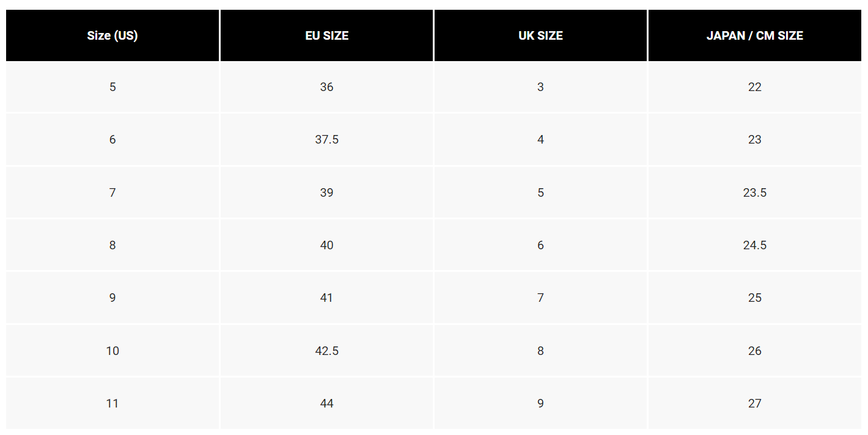868x435 pixels.
Task: Click US size 9 cell
Action: click(x=112, y=298)
